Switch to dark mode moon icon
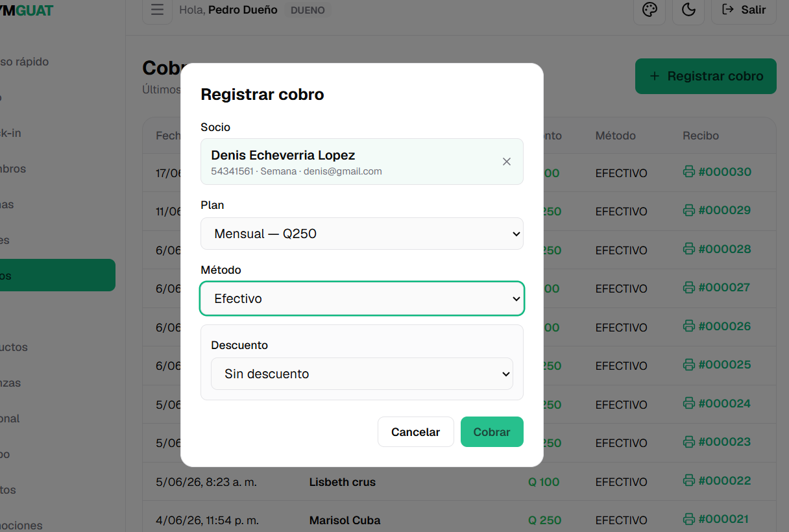Screen dimensions: 789x532 (x=688, y=10)
